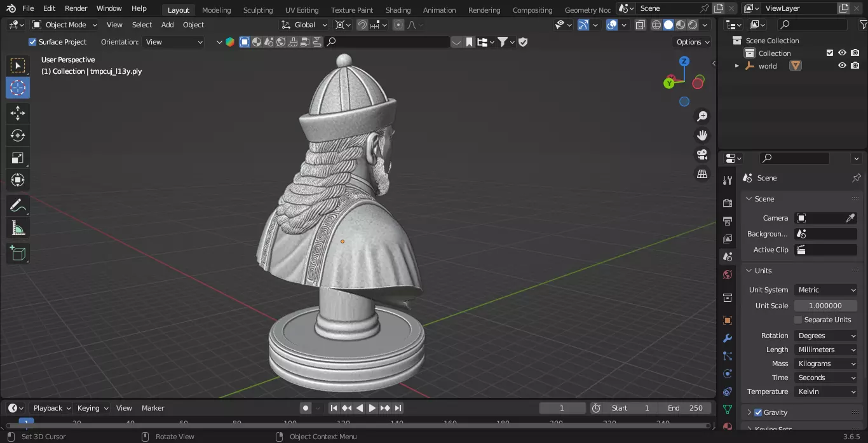The width and height of the screenshot is (868, 443).
Task: Click the Options button
Action: pos(693,42)
